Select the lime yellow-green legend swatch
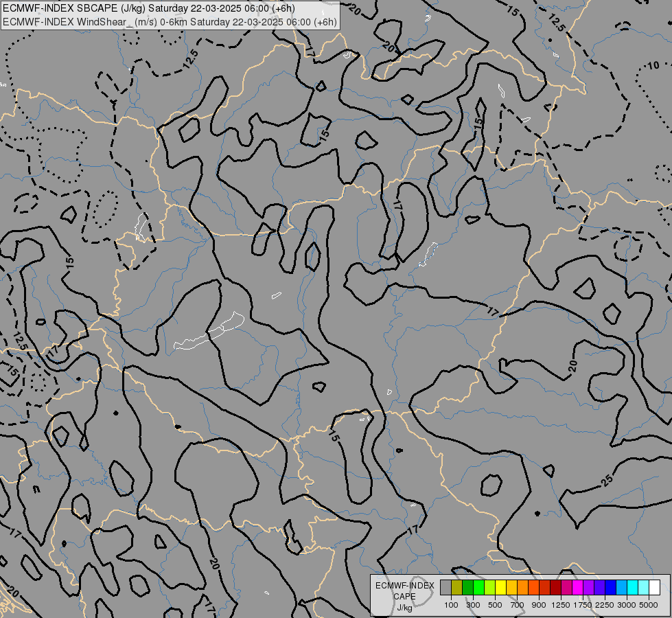The height and width of the screenshot is (618, 672). coord(490,587)
